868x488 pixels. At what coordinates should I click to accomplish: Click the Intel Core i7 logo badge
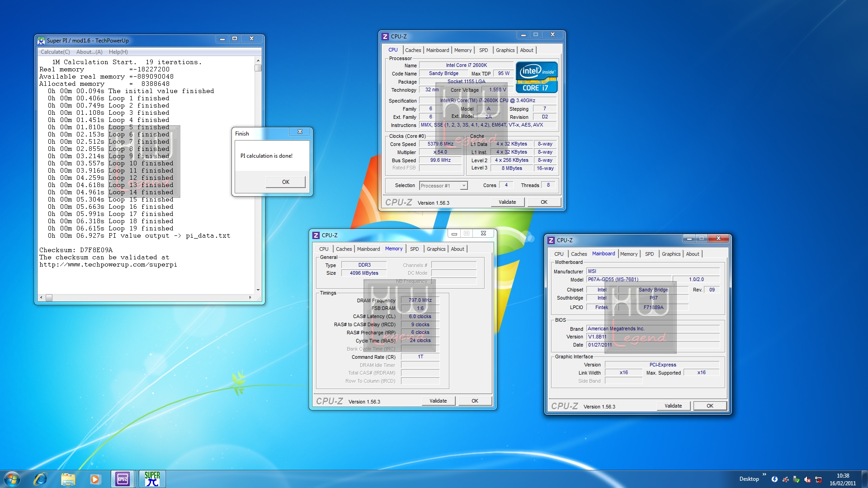point(537,78)
